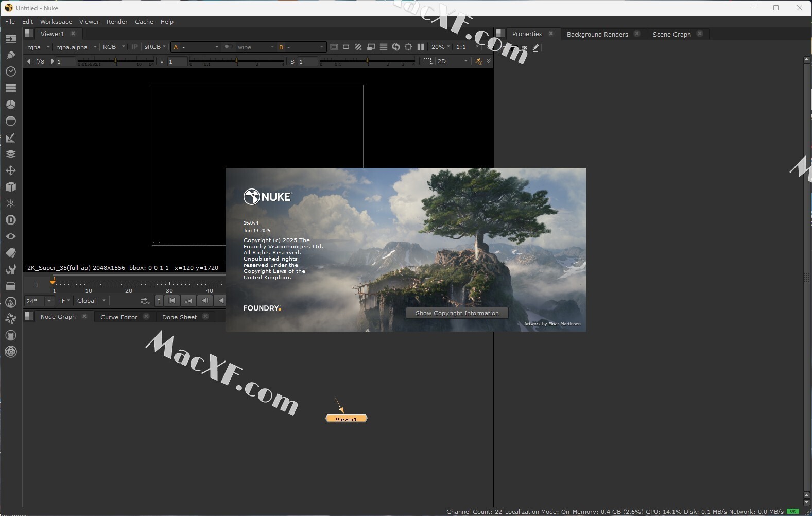Open the Particles nodes menu icon

click(x=10, y=203)
